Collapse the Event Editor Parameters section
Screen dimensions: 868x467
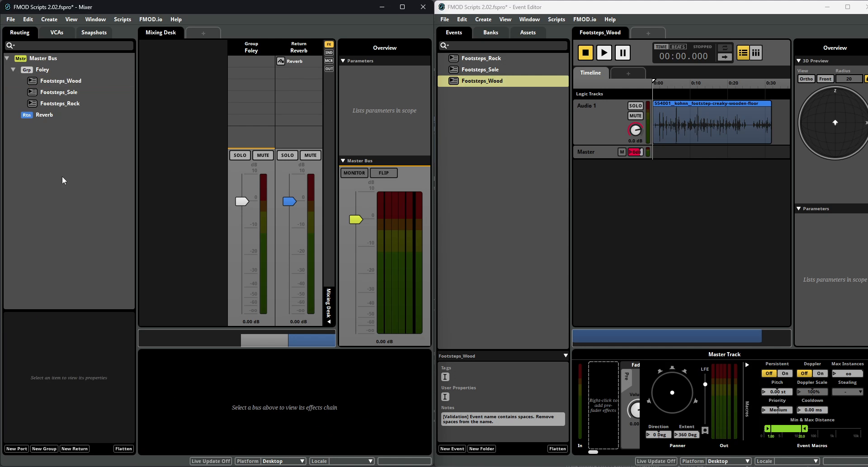[x=799, y=209]
